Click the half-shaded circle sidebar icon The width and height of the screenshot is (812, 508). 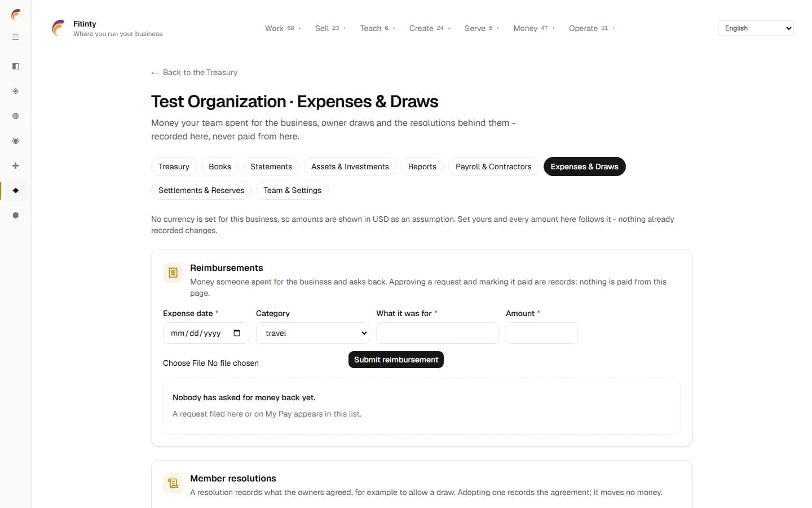pyautogui.click(x=16, y=116)
